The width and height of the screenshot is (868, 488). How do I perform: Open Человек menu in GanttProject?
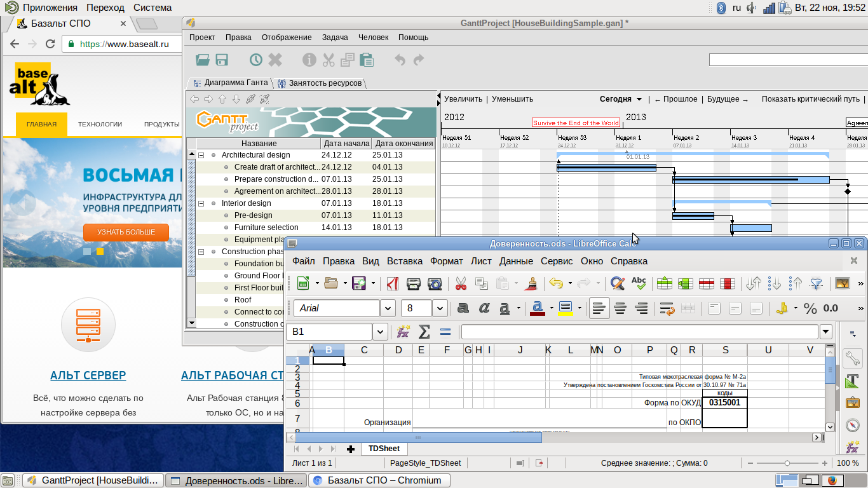pos(373,37)
